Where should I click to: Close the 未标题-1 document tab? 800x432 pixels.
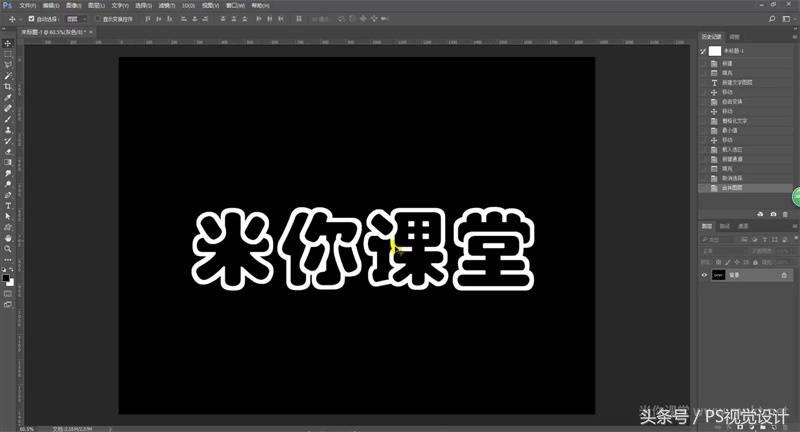click(x=91, y=32)
